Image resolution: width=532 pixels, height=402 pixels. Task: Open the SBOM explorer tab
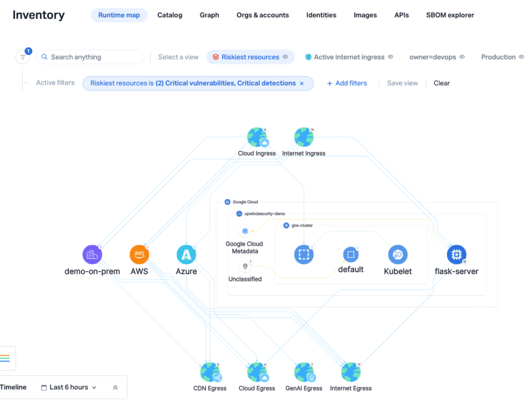pyautogui.click(x=450, y=15)
